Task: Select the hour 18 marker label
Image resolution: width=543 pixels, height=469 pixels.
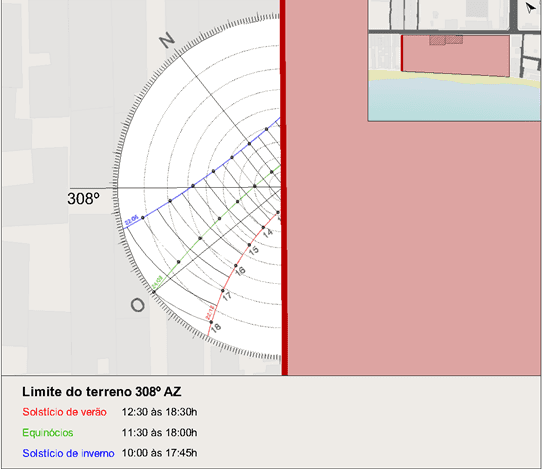Action: click(x=216, y=328)
